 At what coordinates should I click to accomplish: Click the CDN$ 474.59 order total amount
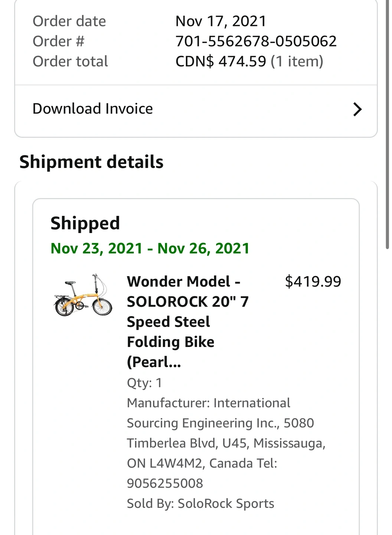pyautogui.click(x=221, y=61)
